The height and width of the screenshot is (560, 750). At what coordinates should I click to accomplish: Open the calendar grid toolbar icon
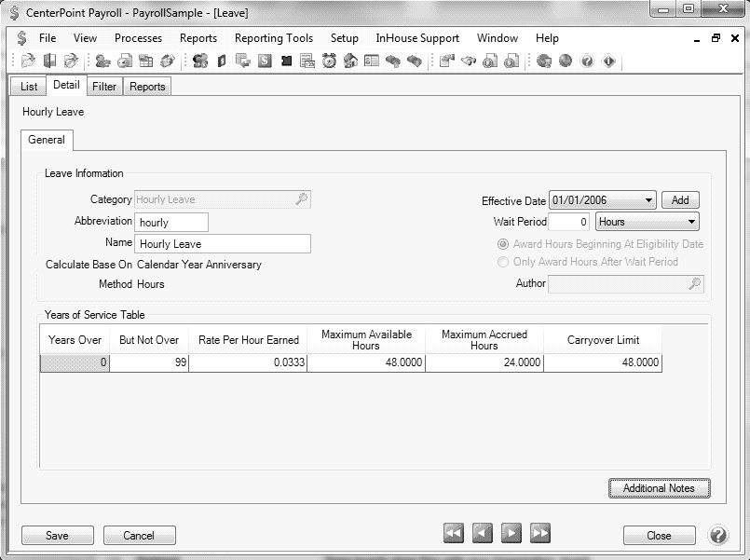pyautogui.click(x=146, y=61)
